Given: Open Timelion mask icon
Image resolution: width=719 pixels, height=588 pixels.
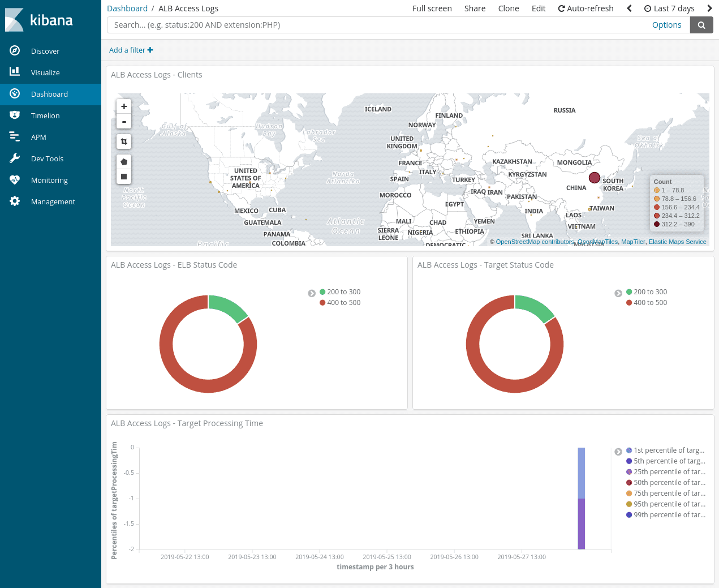Looking at the screenshot, I should click(15, 115).
